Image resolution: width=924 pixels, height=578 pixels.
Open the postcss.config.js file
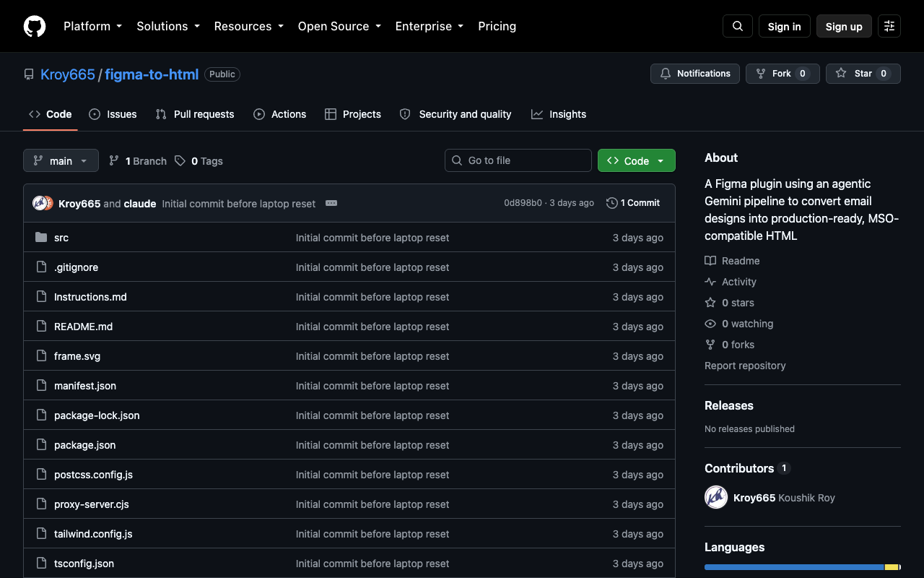point(93,475)
